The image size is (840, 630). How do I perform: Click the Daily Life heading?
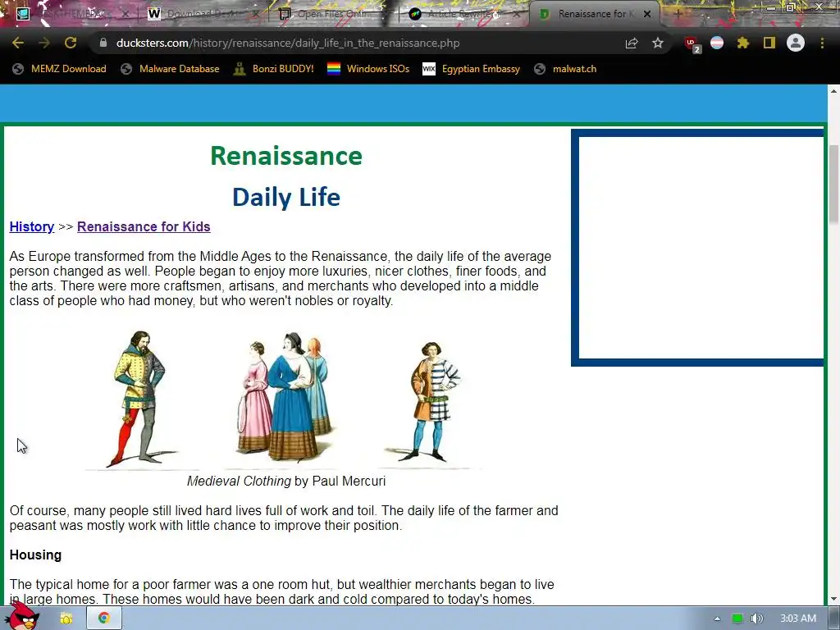[286, 197]
